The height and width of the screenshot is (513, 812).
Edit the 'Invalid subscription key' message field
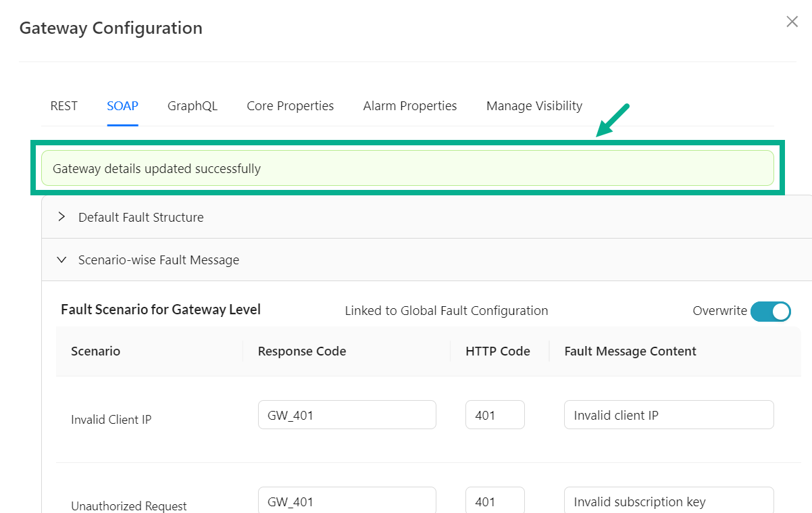coord(668,501)
